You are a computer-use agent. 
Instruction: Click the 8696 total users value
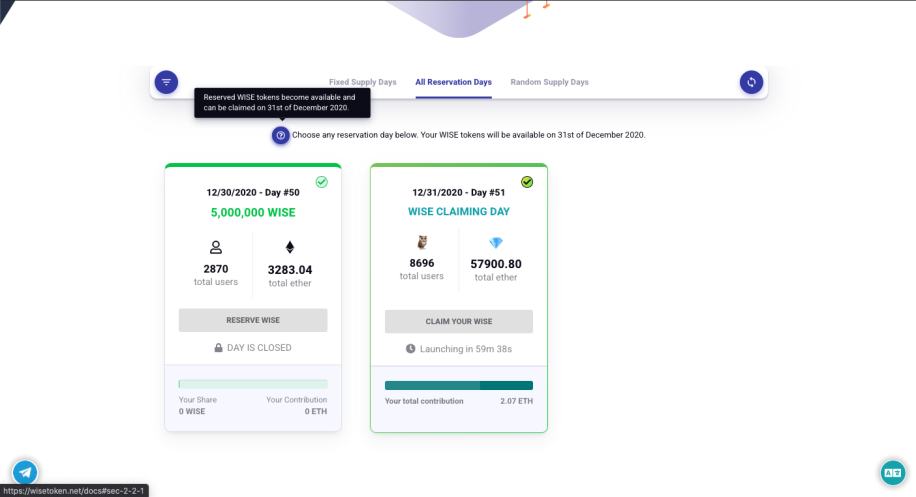click(x=422, y=263)
